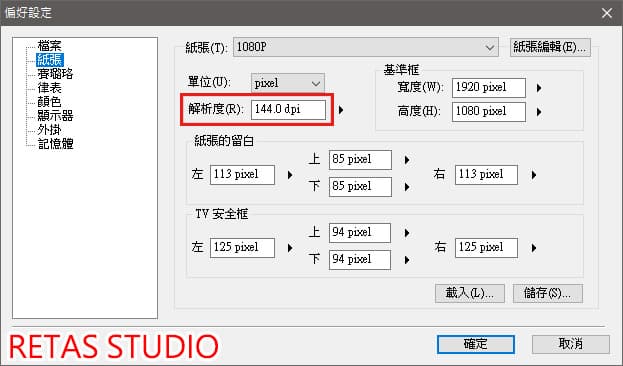Open arrow beside TV 安全框 right field
This screenshot has width=623, height=366.
[534, 248]
